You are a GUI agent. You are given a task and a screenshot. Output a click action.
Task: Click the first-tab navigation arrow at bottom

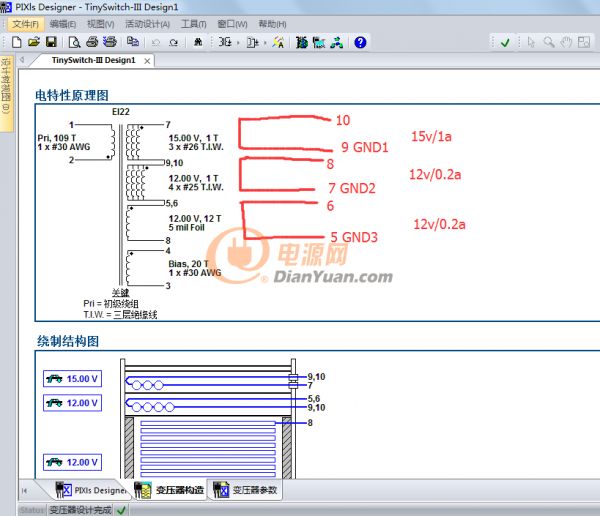pos(24,491)
